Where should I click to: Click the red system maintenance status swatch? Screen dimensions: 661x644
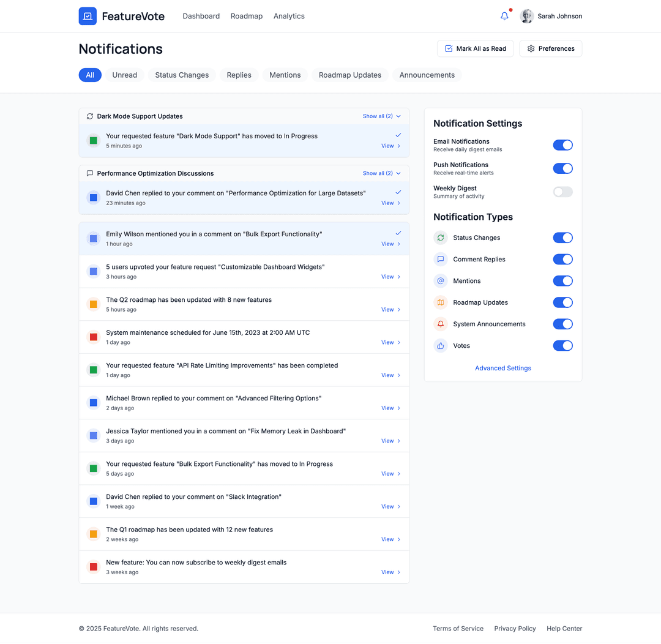pyautogui.click(x=93, y=337)
